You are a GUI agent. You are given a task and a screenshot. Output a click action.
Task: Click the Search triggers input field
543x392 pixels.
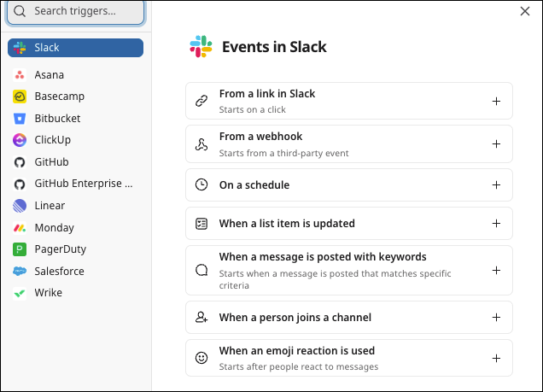point(75,11)
